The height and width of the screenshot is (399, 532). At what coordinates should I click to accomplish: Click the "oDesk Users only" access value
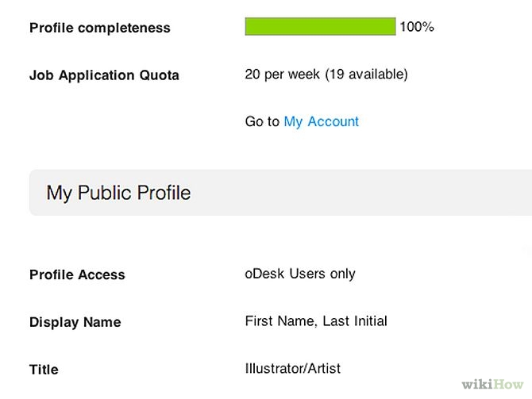(x=300, y=274)
